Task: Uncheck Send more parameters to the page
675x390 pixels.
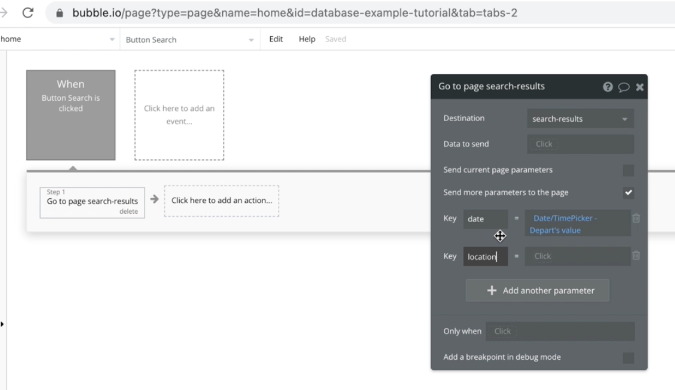Action: 628,192
